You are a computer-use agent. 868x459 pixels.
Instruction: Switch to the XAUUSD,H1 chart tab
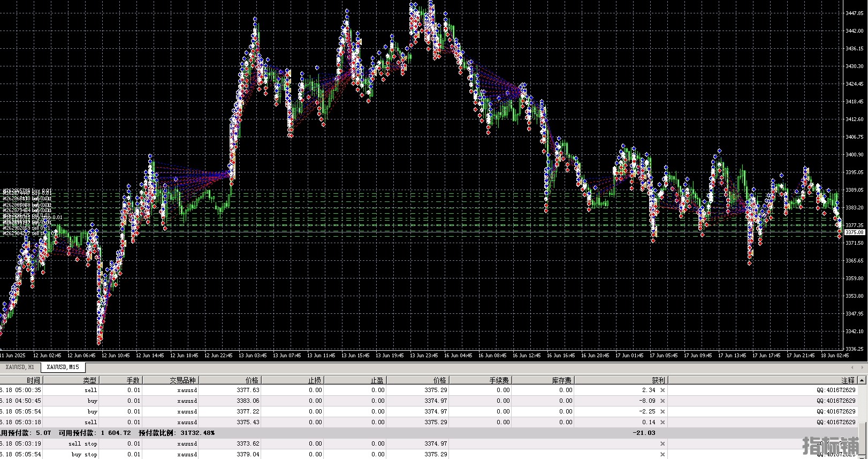pyautogui.click(x=20, y=367)
